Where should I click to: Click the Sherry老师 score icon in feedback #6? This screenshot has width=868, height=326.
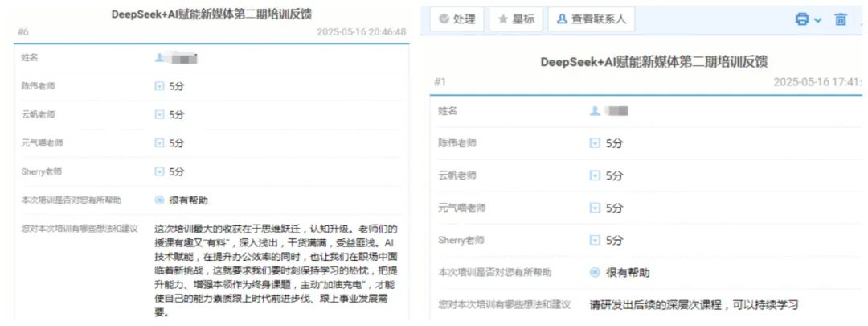pos(159,172)
